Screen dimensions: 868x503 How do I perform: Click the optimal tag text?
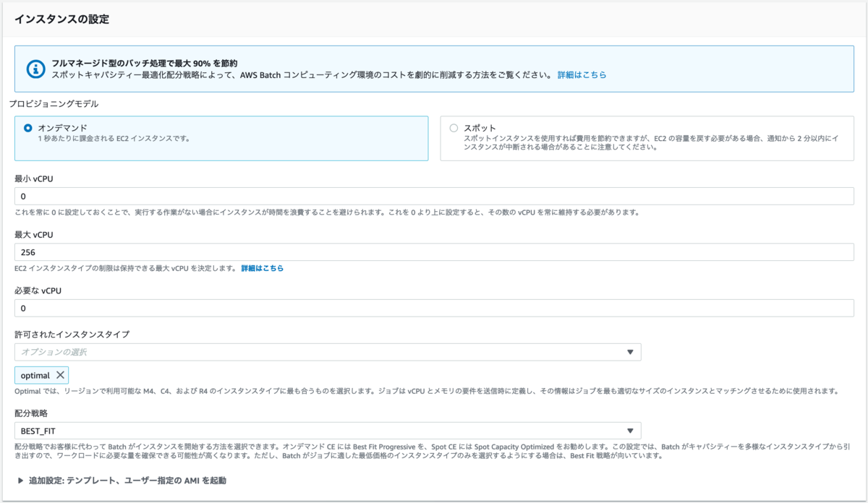(35, 375)
